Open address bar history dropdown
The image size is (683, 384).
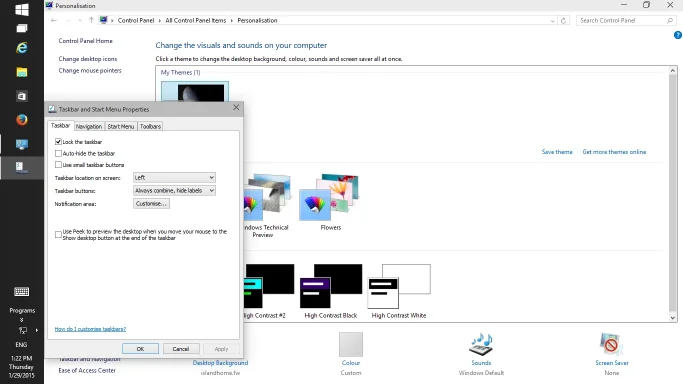[x=552, y=20]
